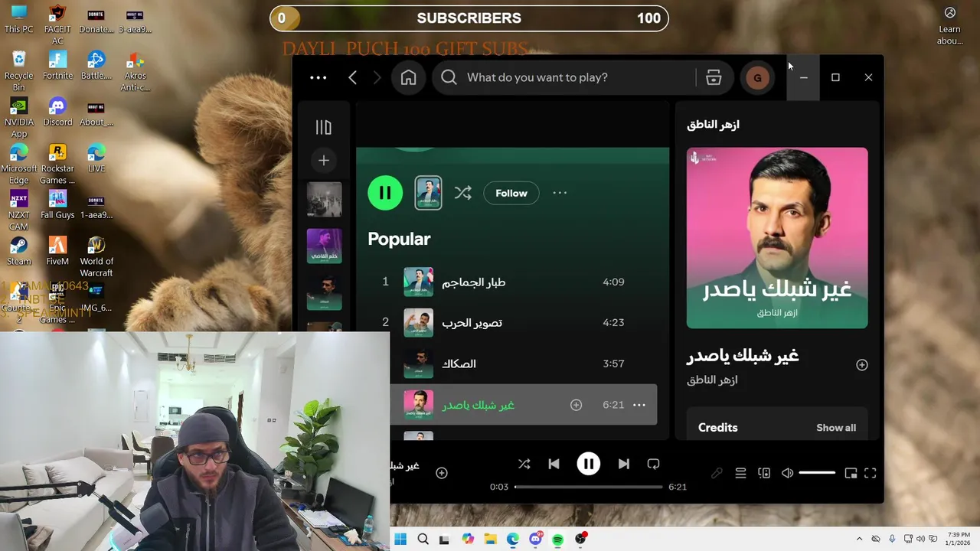The image size is (980, 551).
Task: Open Discord from the taskbar
Action: click(535, 540)
